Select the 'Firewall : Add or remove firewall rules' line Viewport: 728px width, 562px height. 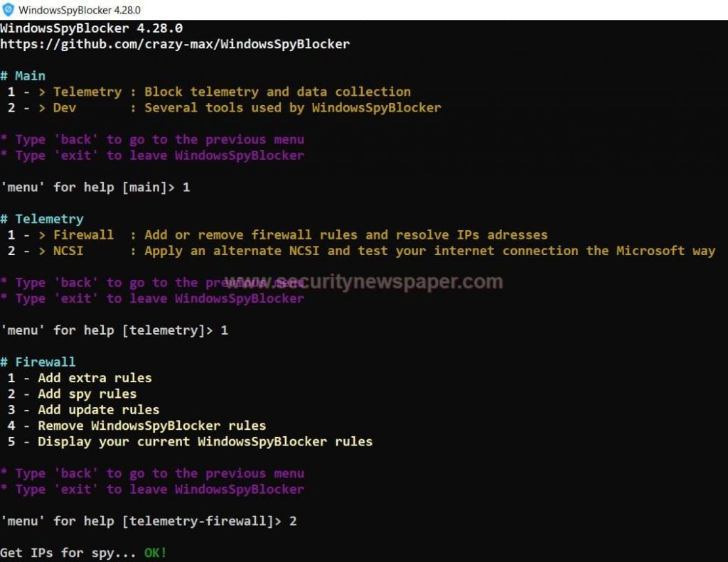tap(278, 235)
